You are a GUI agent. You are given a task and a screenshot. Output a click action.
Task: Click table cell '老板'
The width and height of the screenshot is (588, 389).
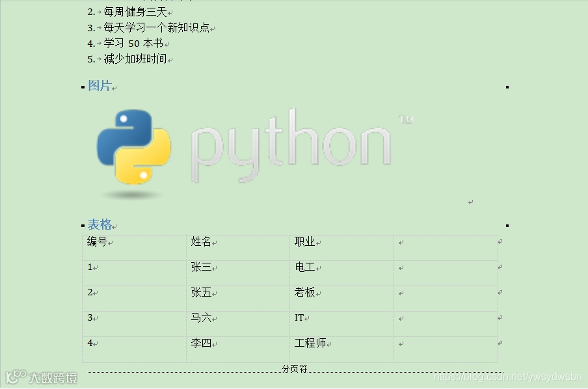coord(341,298)
